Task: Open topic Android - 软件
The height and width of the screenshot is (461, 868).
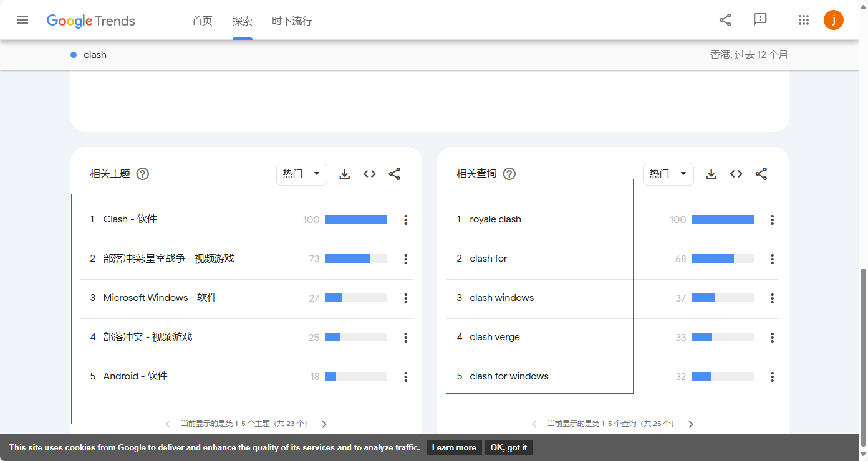Action: (135, 376)
